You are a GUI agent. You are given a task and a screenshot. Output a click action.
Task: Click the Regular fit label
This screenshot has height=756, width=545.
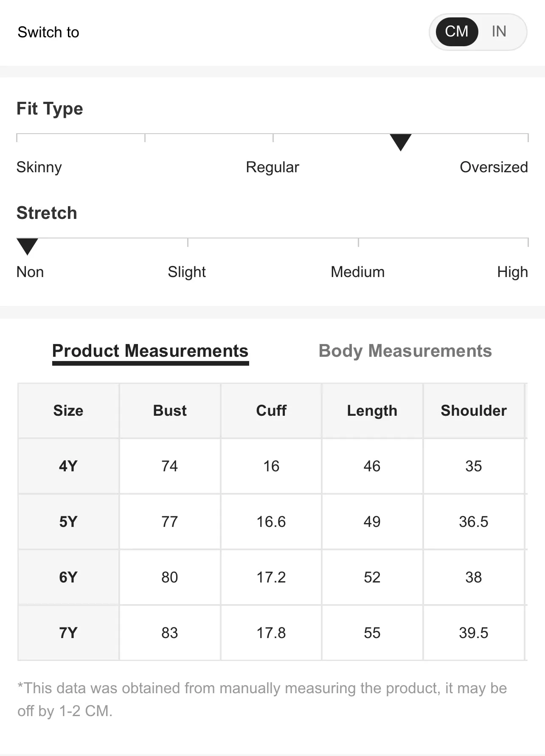[272, 167]
